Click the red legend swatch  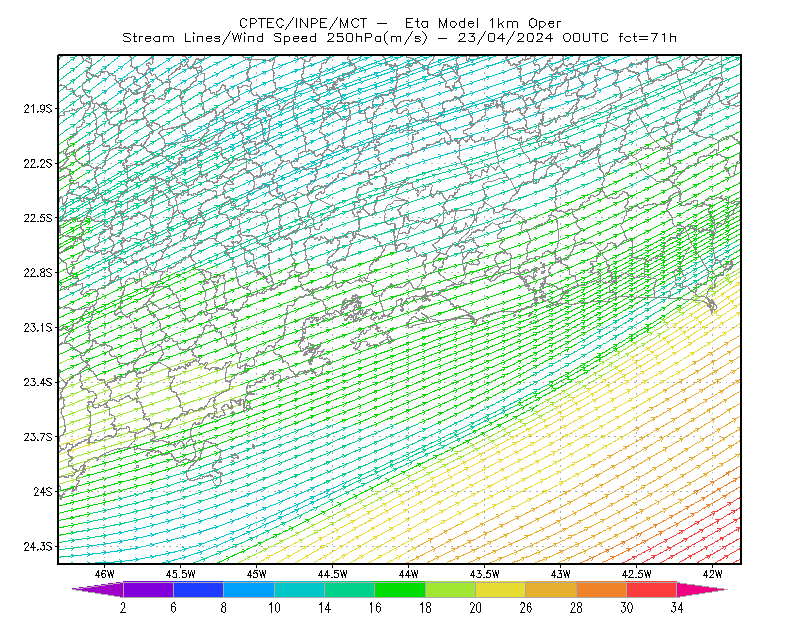click(652, 589)
